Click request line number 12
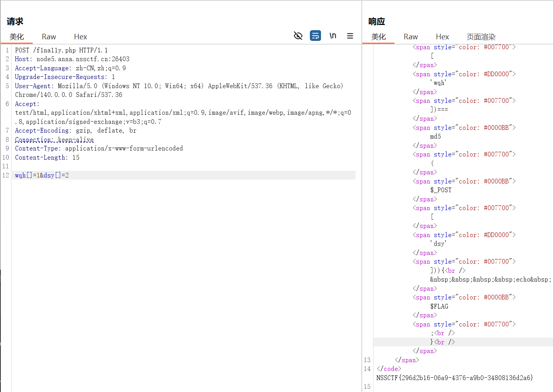This screenshot has width=553, height=392. pyautogui.click(x=6, y=175)
